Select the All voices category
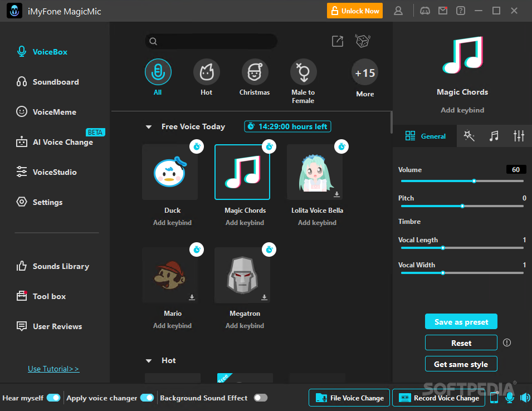The width and height of the screenshot is (532, 411). (x=158, y=72)
